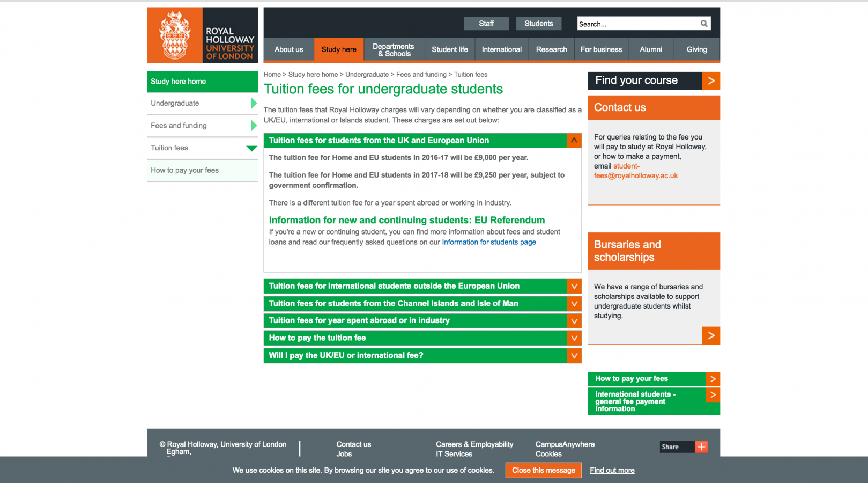Open the About us menu

288,49
